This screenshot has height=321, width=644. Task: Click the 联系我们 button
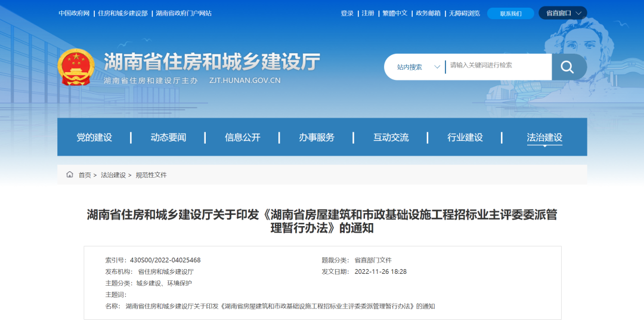[510, 13]
